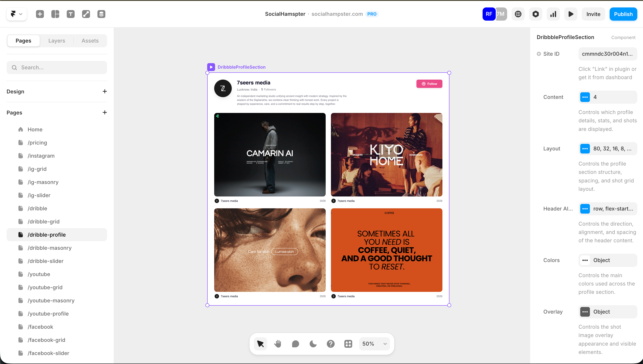This screenshot has height=364, width=643.
Task: Open the Help question mark
Action: coord(330,344)
